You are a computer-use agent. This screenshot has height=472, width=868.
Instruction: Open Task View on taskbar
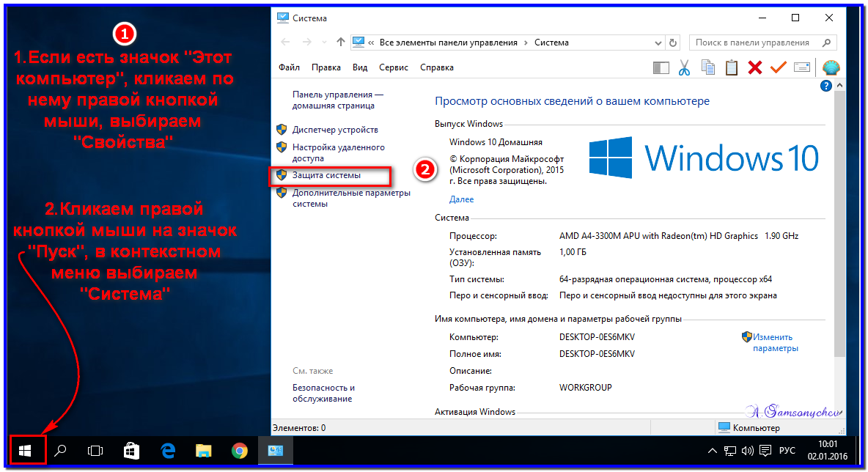pyautogui.click(x=95, y=451)
